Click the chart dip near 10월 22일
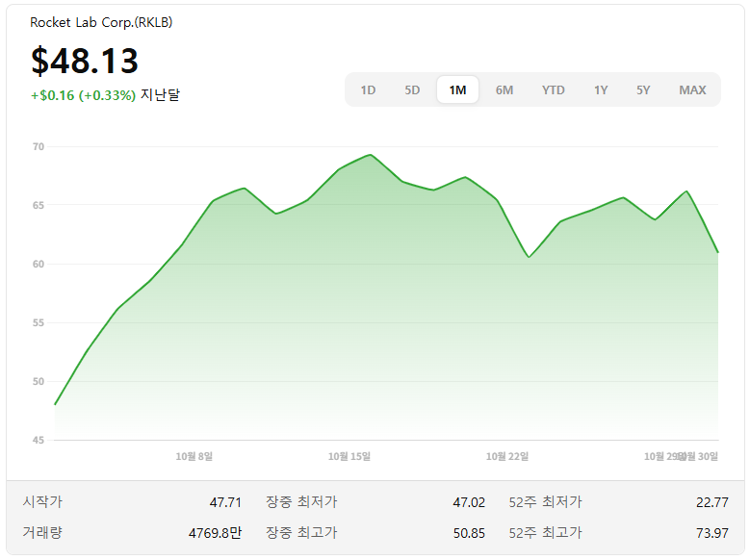The image size is (750, 560). click(530, 257)
